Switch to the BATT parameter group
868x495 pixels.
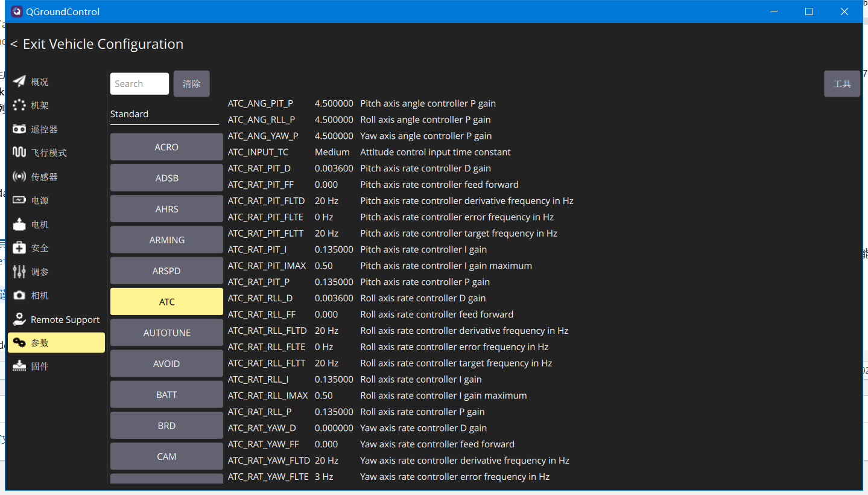click(x=166, y=395)
